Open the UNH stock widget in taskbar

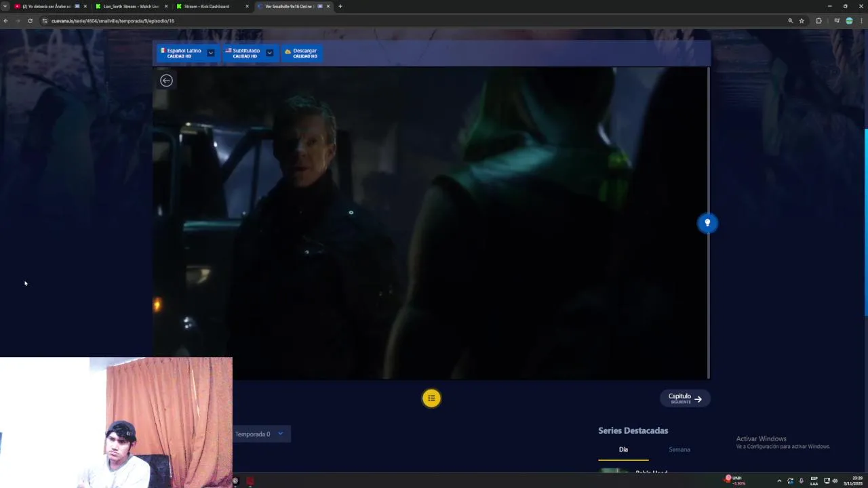click(734, 481)
